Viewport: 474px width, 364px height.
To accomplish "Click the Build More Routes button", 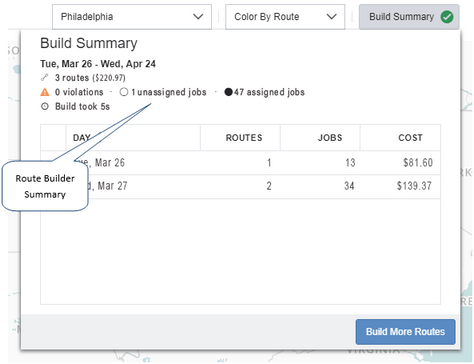I will (405, 332).
